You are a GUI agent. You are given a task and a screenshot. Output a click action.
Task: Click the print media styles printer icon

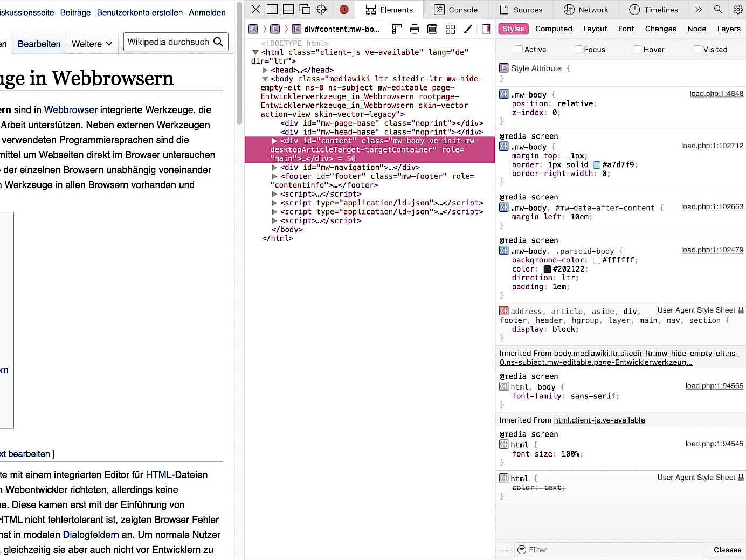pyautogui.click(x=415, y=29)
